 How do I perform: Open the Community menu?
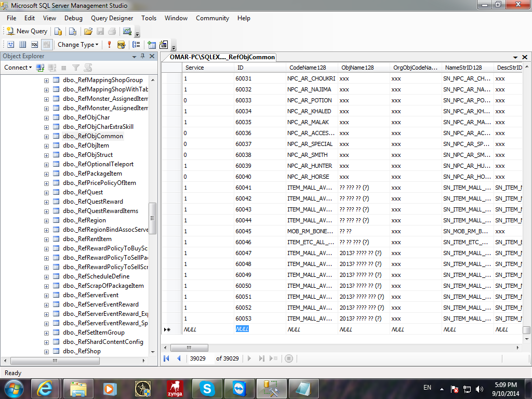(x=212, y=18)
